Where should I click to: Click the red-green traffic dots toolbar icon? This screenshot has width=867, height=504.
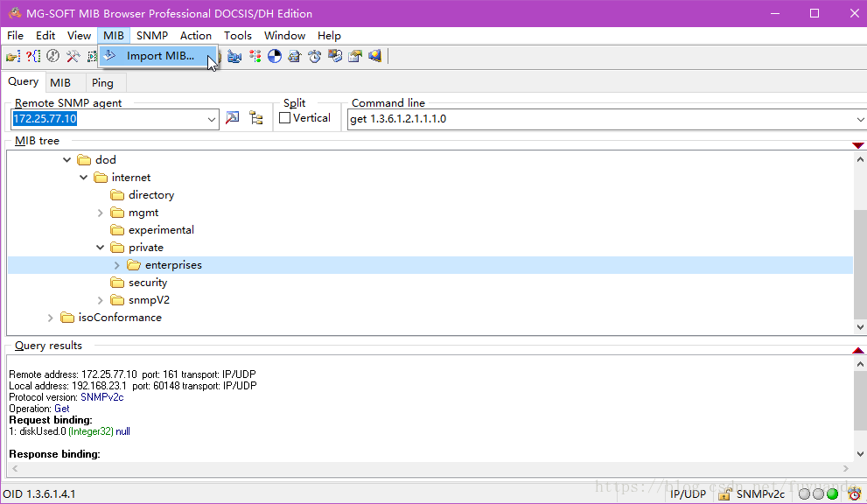[255, 56]
